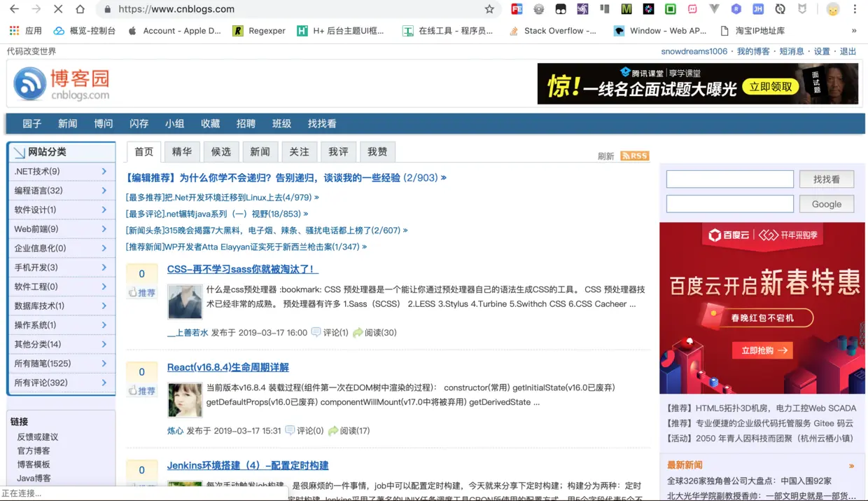Switch to the 精华 tab

[182, 151]
